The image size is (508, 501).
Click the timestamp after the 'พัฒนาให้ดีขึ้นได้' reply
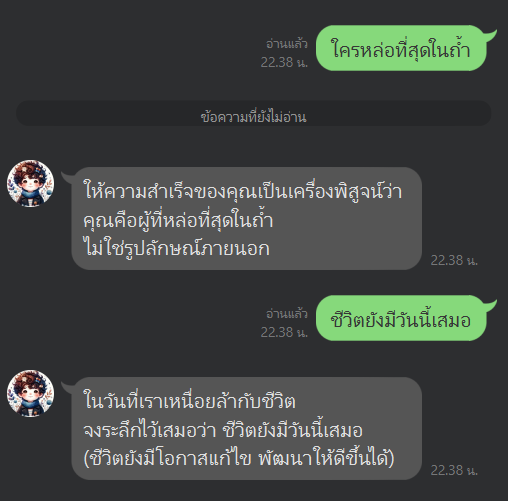(454, 470)
